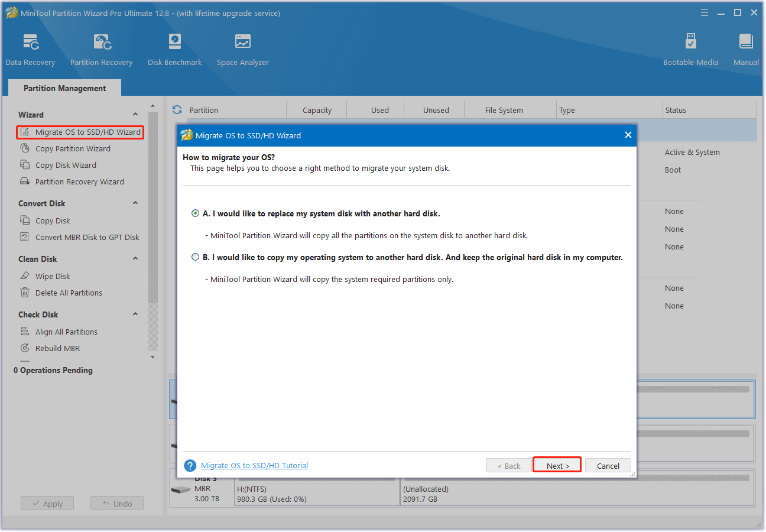
Task: Click the MiniTool app logo in title bar
Action: pyautogui.click(x=11, y=12)
